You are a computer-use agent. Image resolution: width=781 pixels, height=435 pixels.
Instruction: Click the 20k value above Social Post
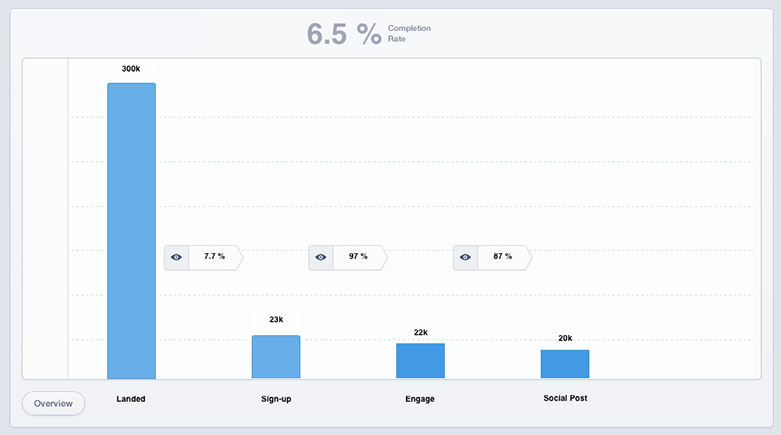coord(565,338)
